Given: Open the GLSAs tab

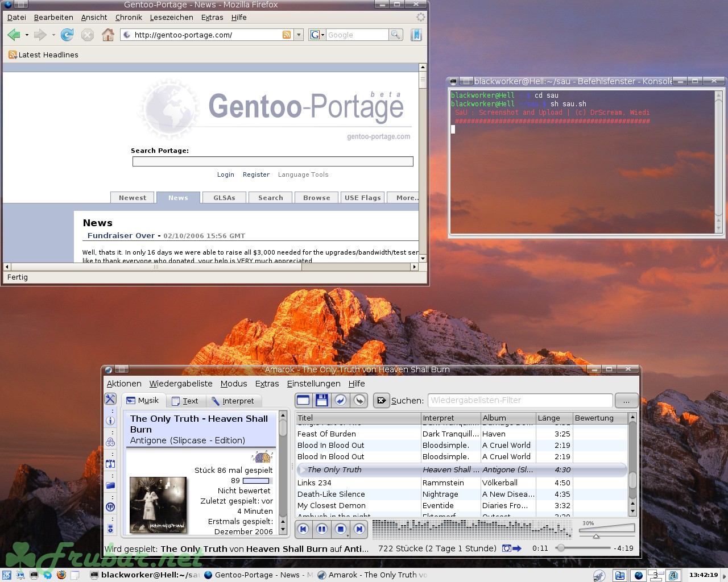Looking at the screenshot, I should [x=224, y=197].
